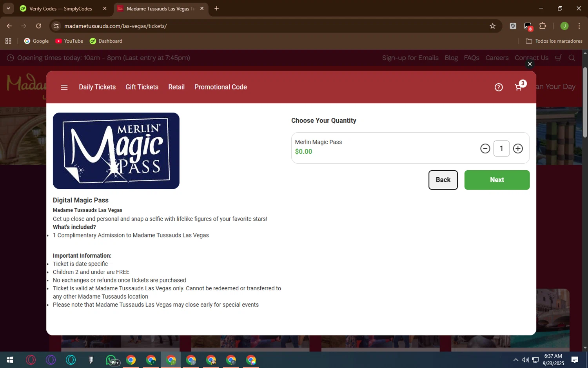Click the address bar URL
Viewport: 588px width, 368px height.
click(115, 26)
